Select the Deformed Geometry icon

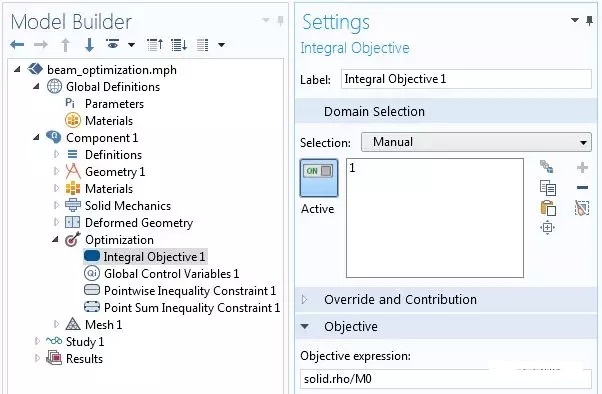[x=73, y=222]
